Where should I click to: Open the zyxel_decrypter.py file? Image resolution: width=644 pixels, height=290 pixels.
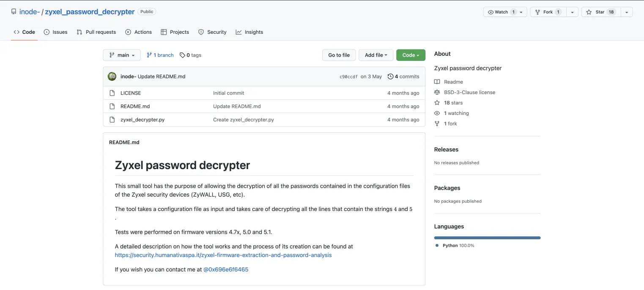143,120
